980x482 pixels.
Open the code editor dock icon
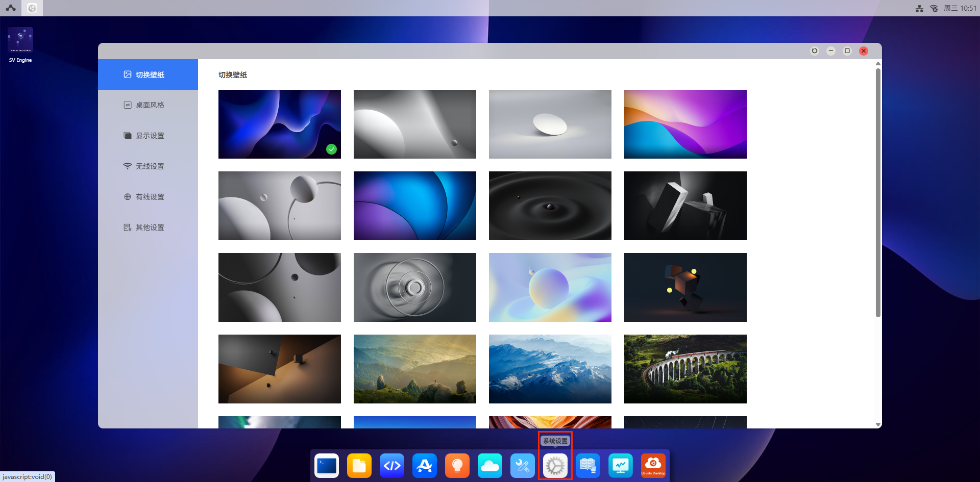click(392, 466)
